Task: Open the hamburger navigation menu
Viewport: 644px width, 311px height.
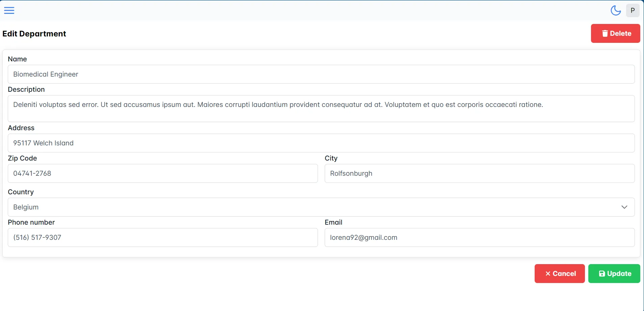Action: click(9, 10)
